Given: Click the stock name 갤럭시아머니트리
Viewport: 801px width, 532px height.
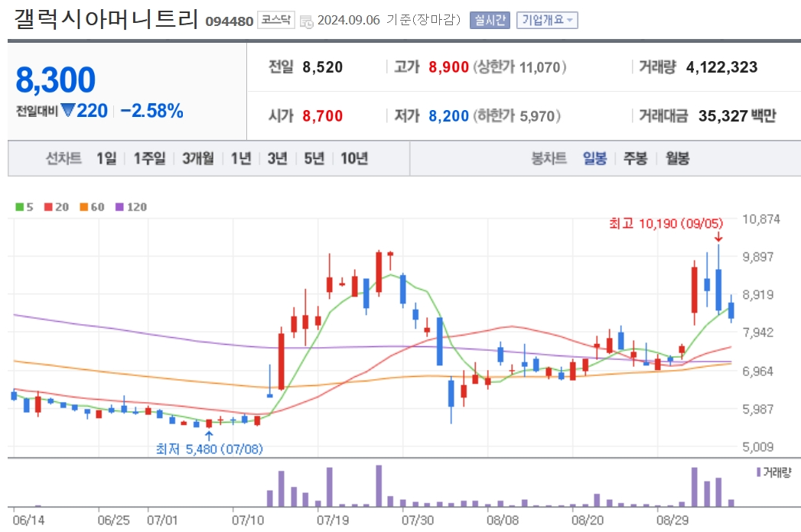Looking at the screenshot, I should [x=106, y=19].
